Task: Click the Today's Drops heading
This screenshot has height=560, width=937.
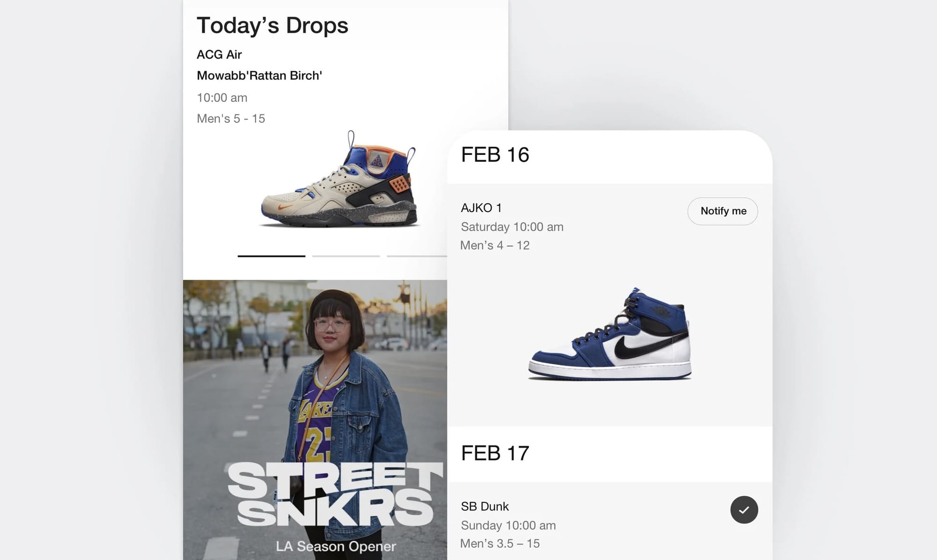Action: coord(272,25)
